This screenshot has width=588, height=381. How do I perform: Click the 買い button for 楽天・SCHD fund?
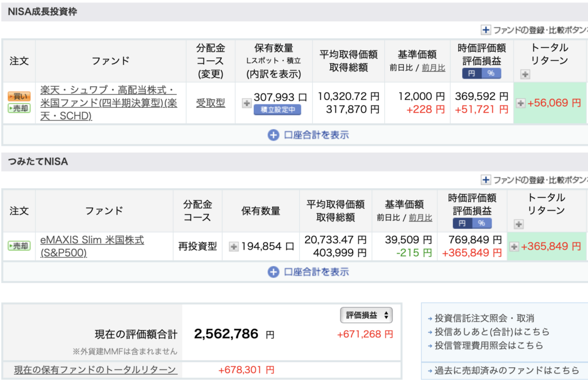tap(18, 97)
